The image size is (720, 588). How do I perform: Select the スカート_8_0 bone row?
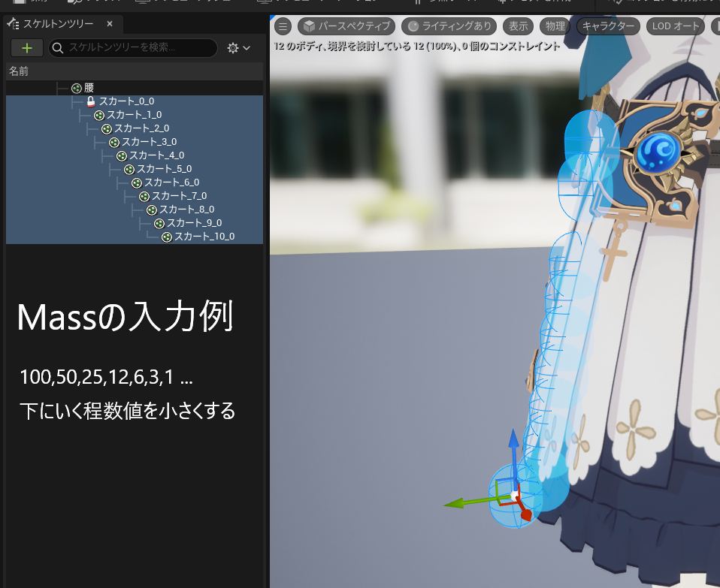click(134, 210)
